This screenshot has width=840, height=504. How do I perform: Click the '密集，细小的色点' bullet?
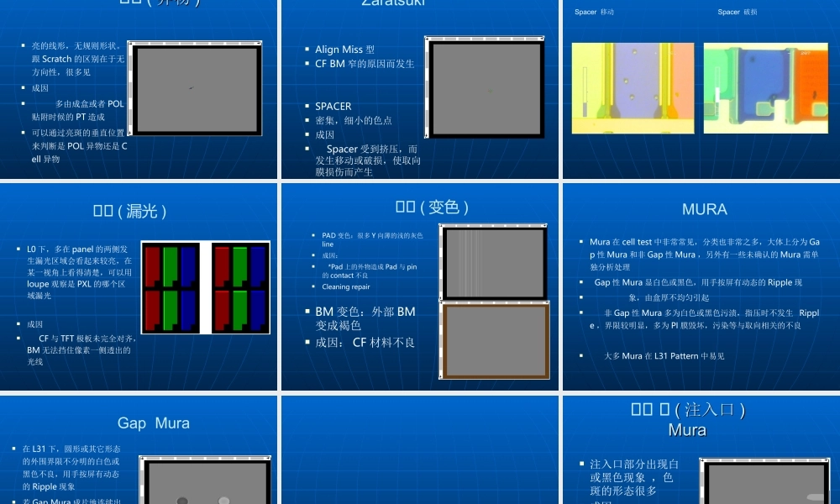coord(354,120)
